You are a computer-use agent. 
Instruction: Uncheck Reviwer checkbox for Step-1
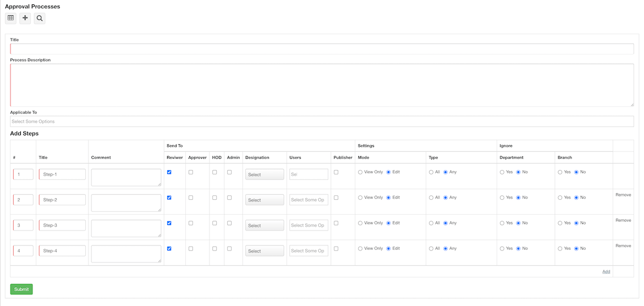coord(169,172)
